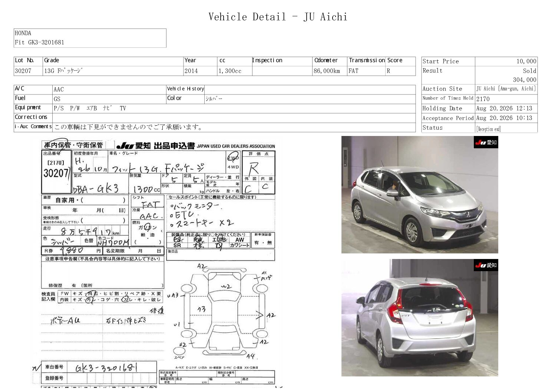
Task: Click the i-Auc Comments Japanese text
Action: [128, 127]
